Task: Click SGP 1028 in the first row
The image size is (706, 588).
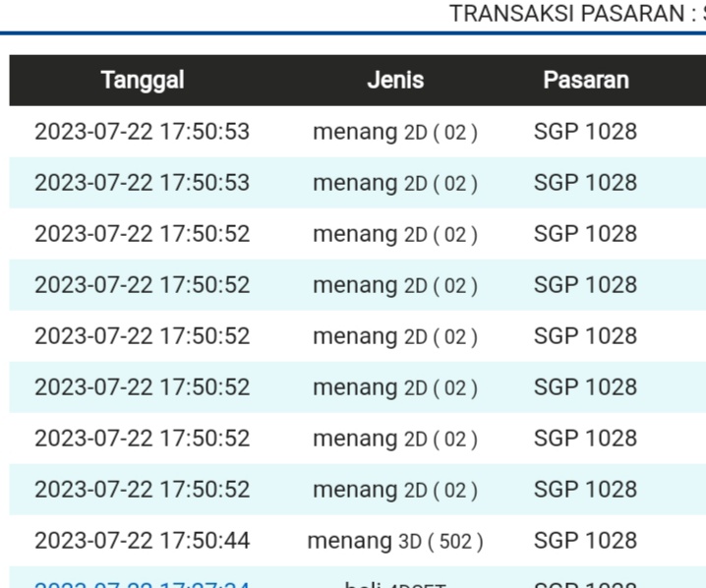Action: (586, 132)
